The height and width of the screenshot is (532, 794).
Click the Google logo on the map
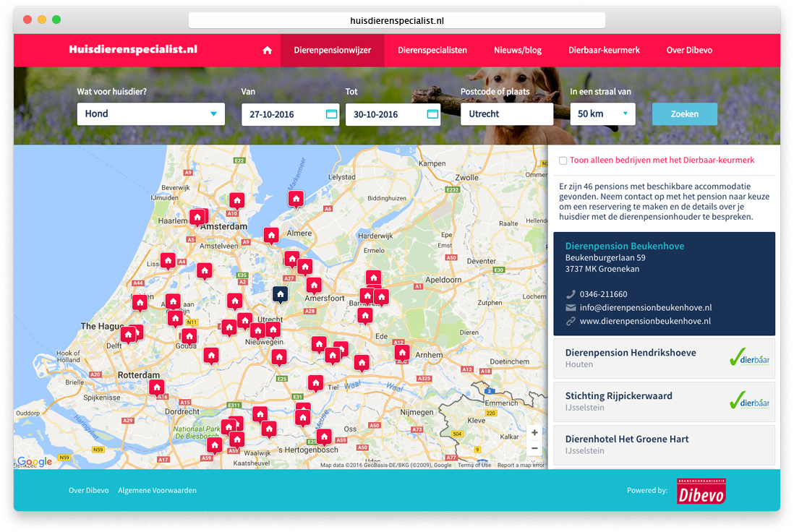point(35,461)
